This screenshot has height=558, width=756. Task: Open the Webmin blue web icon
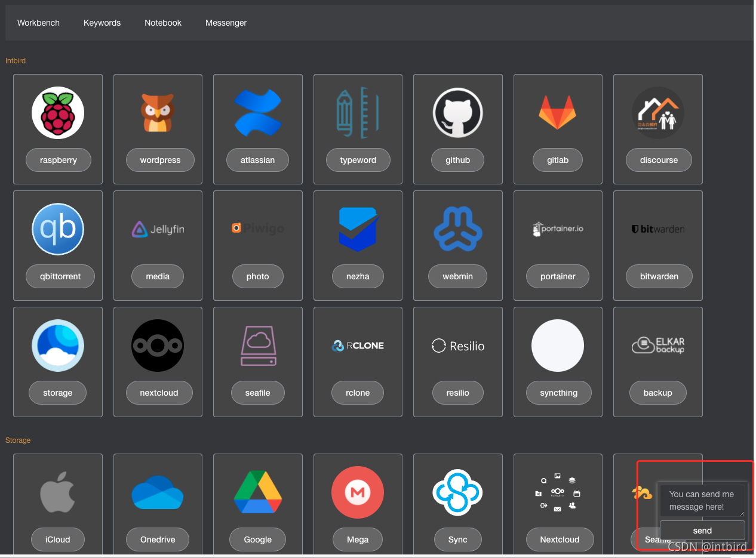tap(458, 229)
